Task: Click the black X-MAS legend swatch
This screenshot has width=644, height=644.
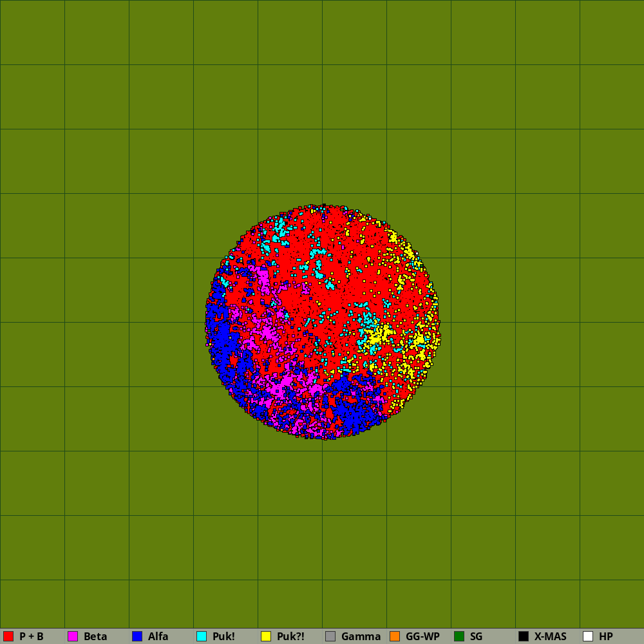Action: pyautogui.click(x=524, y=636)
